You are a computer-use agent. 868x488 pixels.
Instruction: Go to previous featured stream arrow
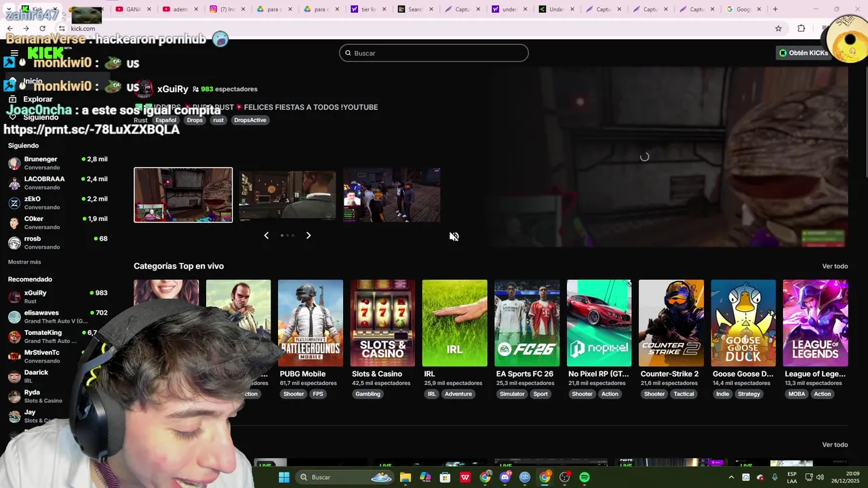[x=266, y=235]
